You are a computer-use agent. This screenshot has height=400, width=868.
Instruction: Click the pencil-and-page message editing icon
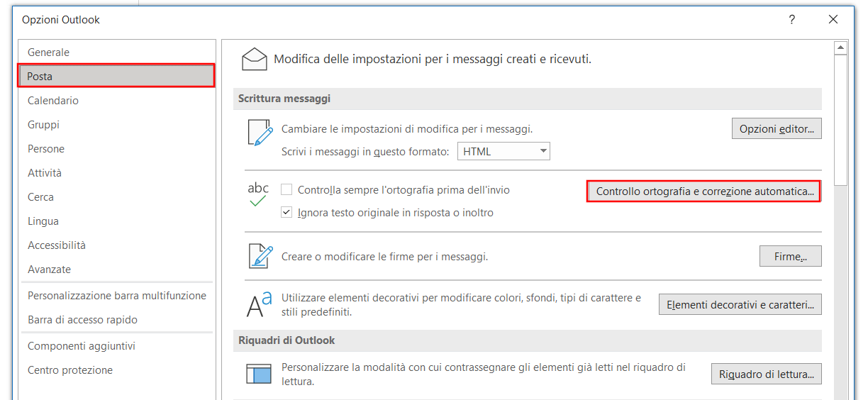260,133
